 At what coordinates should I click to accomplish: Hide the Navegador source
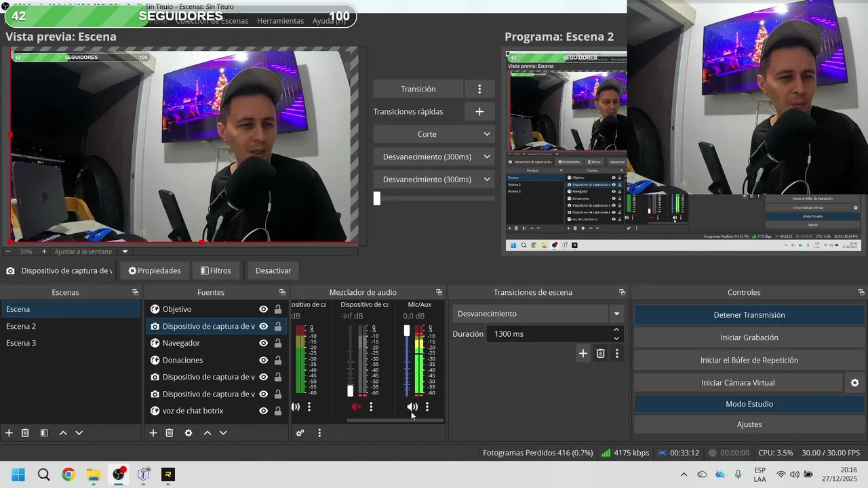(263, 343)
